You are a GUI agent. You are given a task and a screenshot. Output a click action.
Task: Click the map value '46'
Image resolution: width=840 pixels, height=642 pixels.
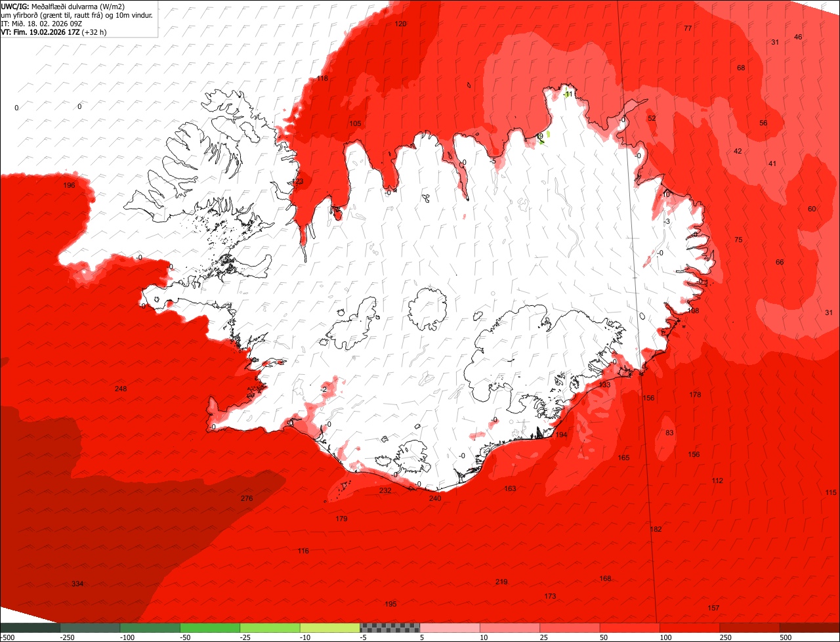pyautogui.click(x=798, y=37)
